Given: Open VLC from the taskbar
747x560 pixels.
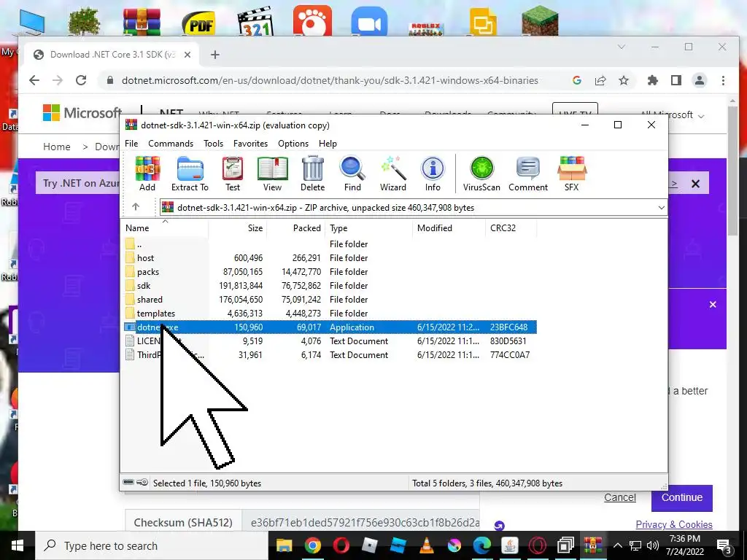Looking at the screenshot, I should click(x=426, y=545).
